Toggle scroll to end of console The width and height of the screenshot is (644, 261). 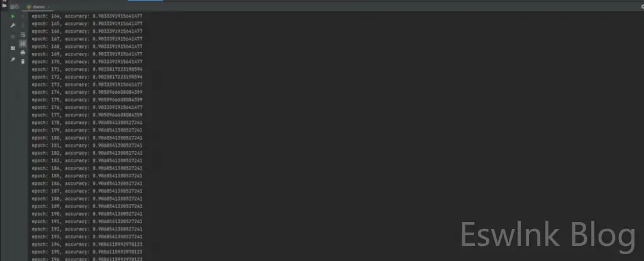pyautogui.click(x=23, y=43)
